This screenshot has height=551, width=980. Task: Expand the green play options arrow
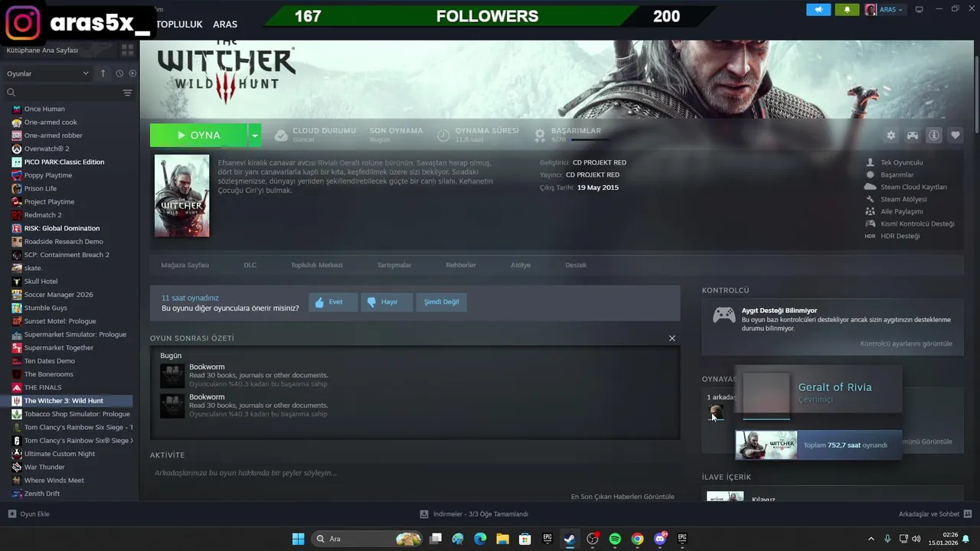click(x=255, y=135)
